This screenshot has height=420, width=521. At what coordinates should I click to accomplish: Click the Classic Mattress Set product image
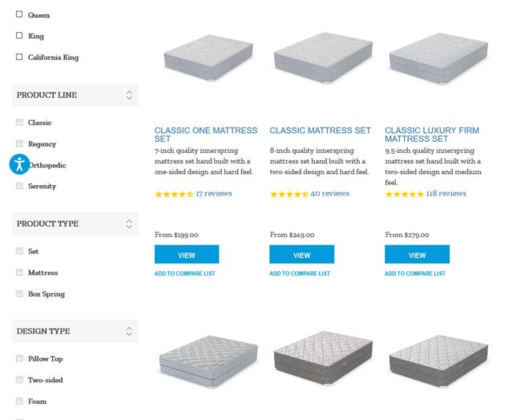coord(323,59)
